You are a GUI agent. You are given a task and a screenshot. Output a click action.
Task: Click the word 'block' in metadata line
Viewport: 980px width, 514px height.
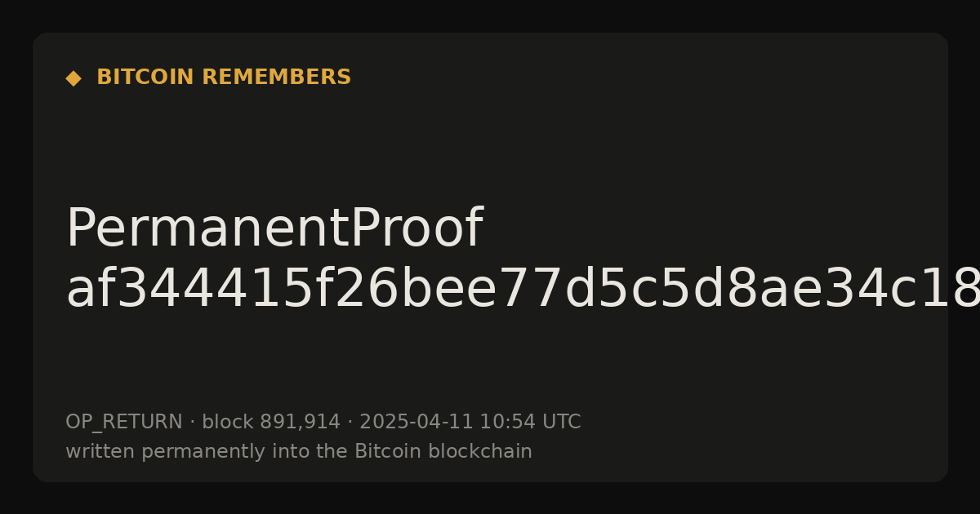(228, 423)
